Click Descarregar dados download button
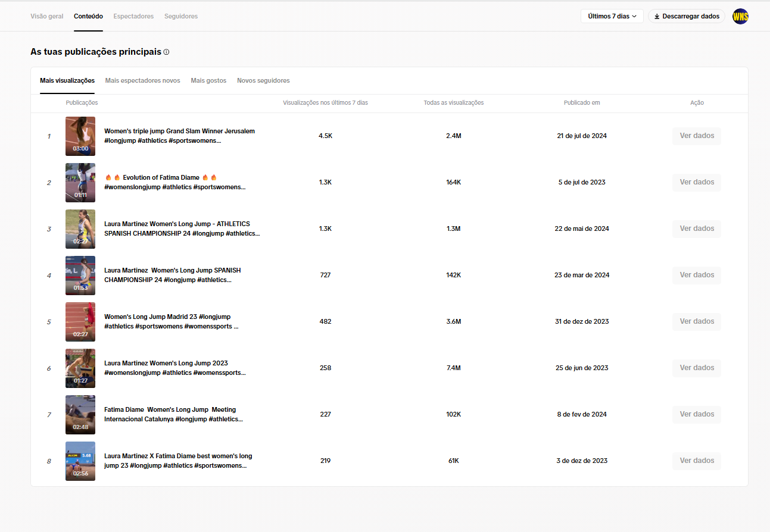 686,17
